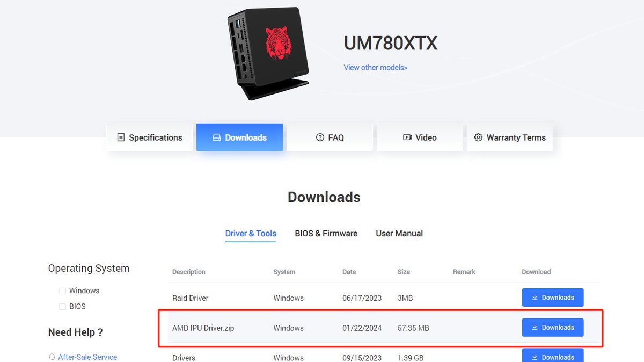The image size is (644, 362).
Task: Open the Warranty Terms tab
Action: (510, 137)
